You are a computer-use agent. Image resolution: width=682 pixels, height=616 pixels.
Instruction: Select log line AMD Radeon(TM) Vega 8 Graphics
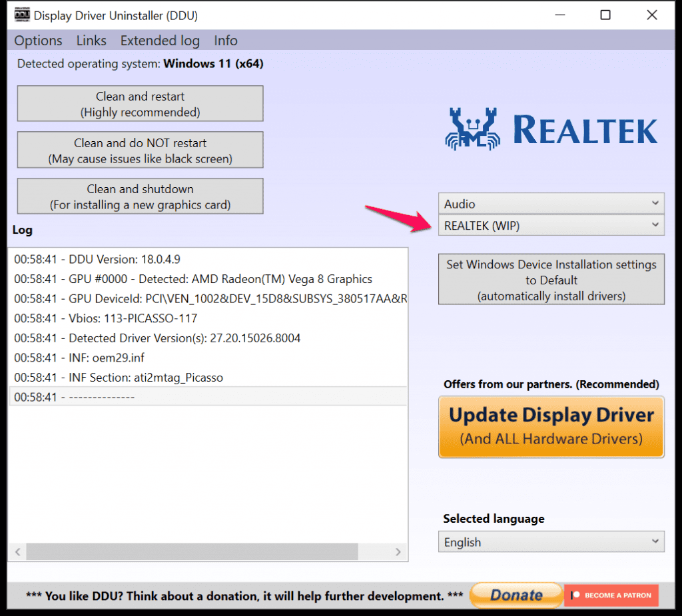pos(208,279)
